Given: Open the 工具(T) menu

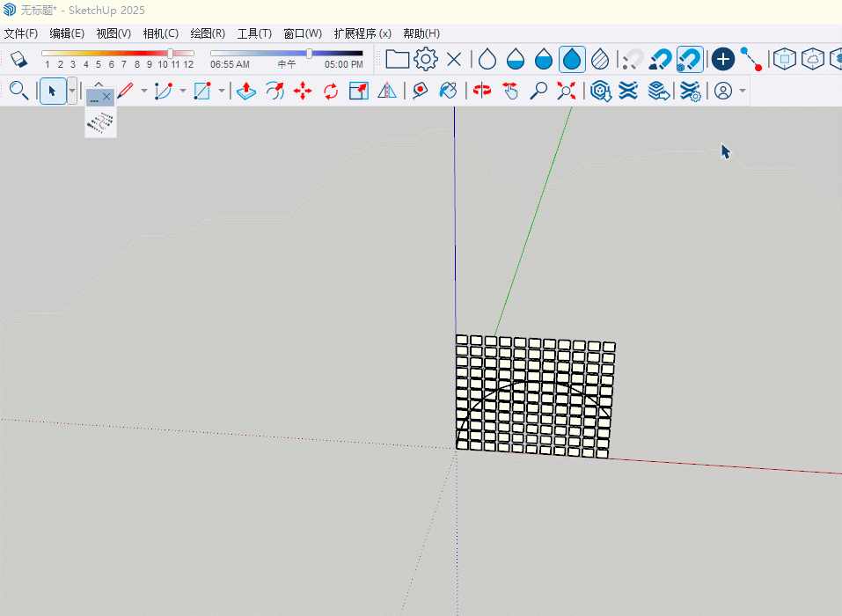Looking at the screenshot, I should pyautogui.click(x=254, y=33).
